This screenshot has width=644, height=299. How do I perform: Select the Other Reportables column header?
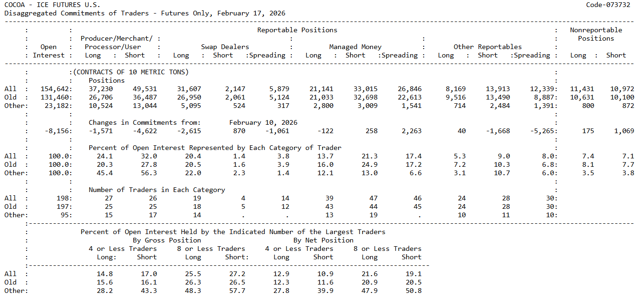487,47
